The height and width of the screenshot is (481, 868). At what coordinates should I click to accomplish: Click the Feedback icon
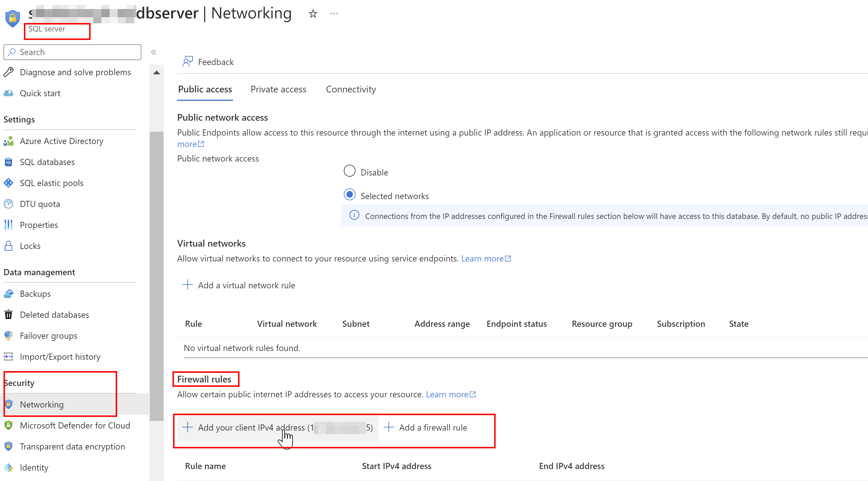click(187, 62)
